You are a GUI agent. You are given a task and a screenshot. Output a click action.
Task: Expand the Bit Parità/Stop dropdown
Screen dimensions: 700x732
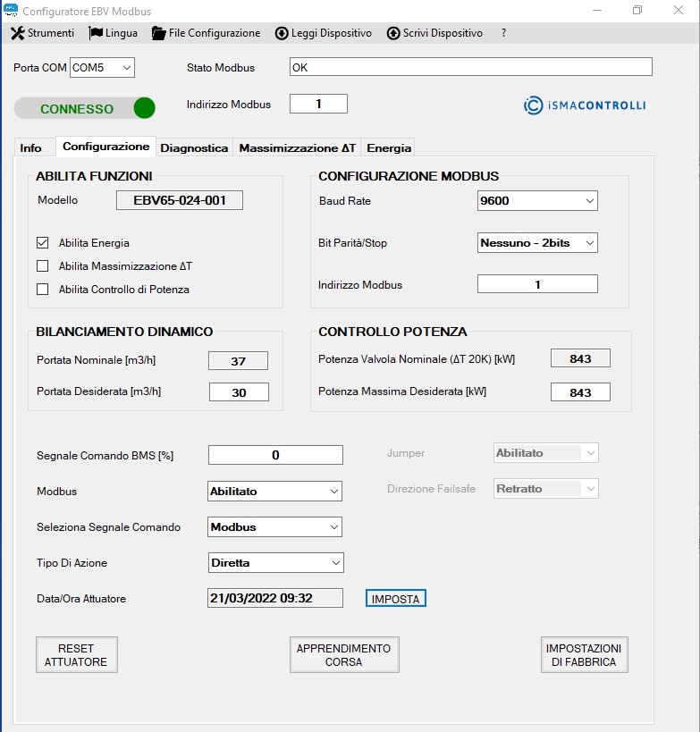[x=537, y=242]
